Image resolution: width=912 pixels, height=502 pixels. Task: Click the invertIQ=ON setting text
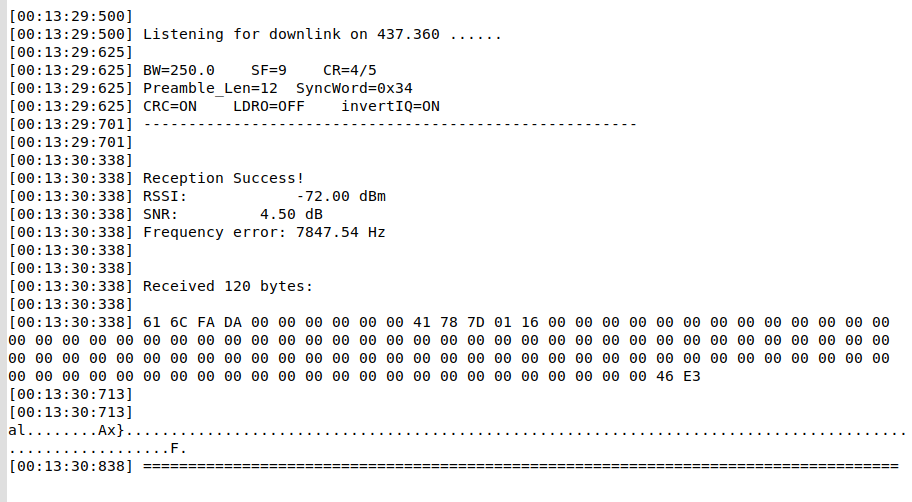click(390, 106)
